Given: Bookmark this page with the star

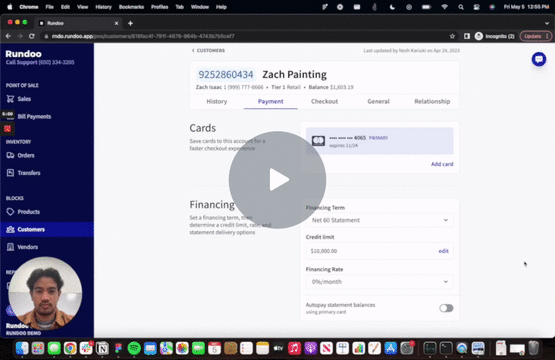Looking at the screenshot, I should (452, 36).
